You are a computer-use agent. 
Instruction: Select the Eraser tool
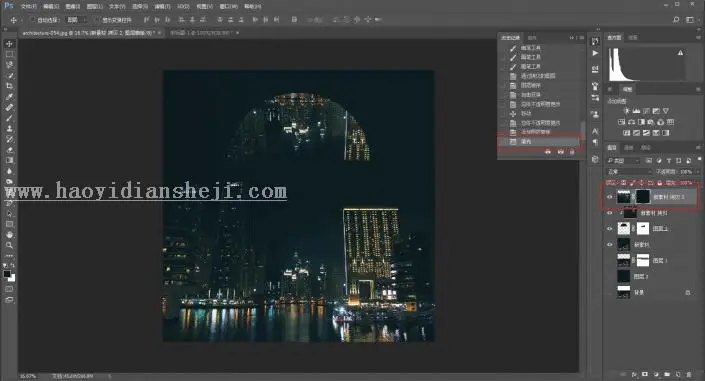pyautogui.click(x=9, y=150)
